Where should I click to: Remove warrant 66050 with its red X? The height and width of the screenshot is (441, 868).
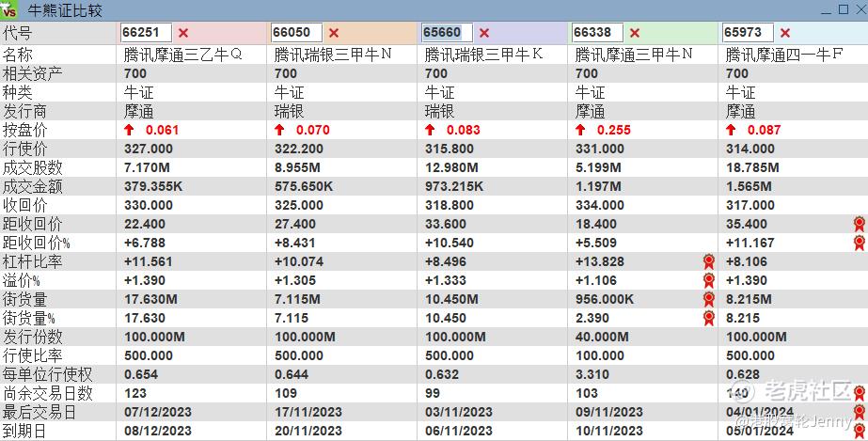click(334, 33)
